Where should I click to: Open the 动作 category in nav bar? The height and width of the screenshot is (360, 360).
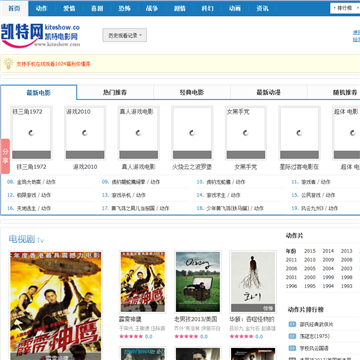(41, 9)
